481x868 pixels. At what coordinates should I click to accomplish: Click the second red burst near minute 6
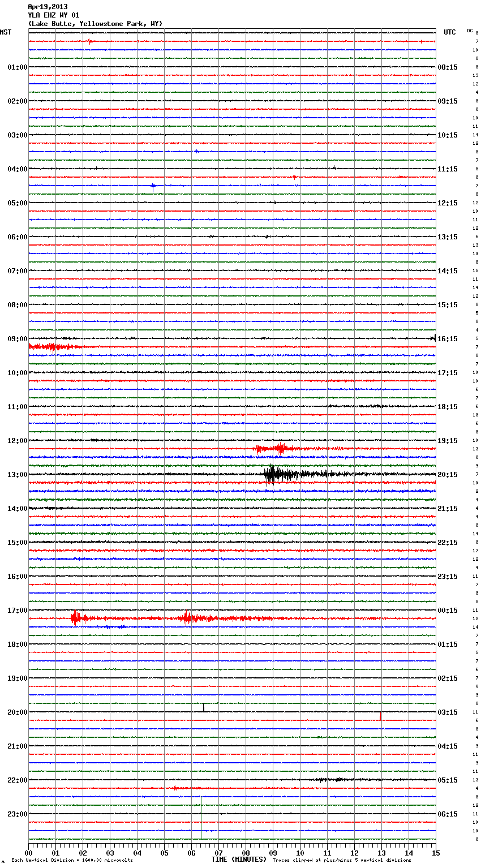(188, 618)
